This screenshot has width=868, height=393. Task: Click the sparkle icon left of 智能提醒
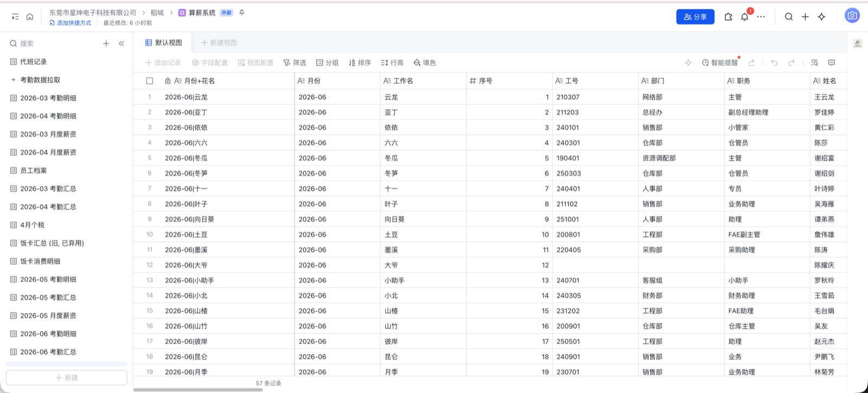pyautogui.click(x=688, y=63)
